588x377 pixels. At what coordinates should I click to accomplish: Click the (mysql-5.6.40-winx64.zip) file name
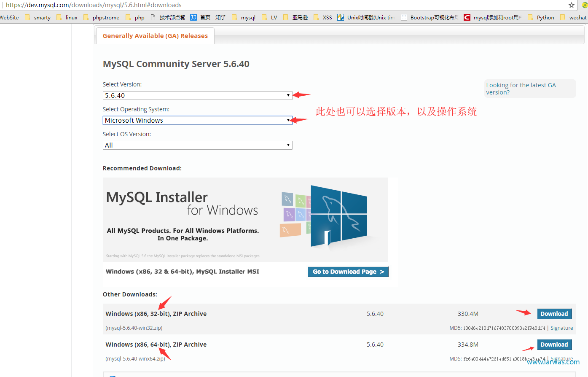[x=135, y=358]
